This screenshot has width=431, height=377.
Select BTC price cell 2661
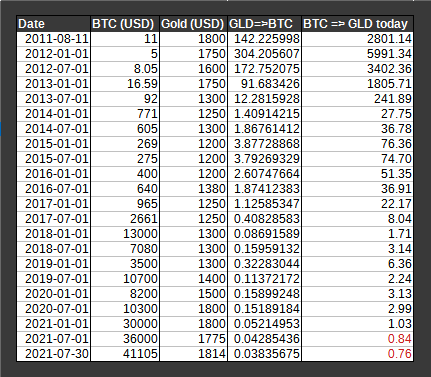tap(125, 219)
